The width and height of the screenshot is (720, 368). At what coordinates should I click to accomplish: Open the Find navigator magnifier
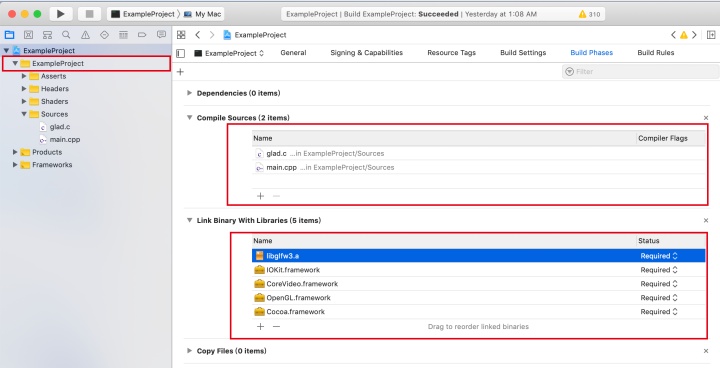coord(66,35)
